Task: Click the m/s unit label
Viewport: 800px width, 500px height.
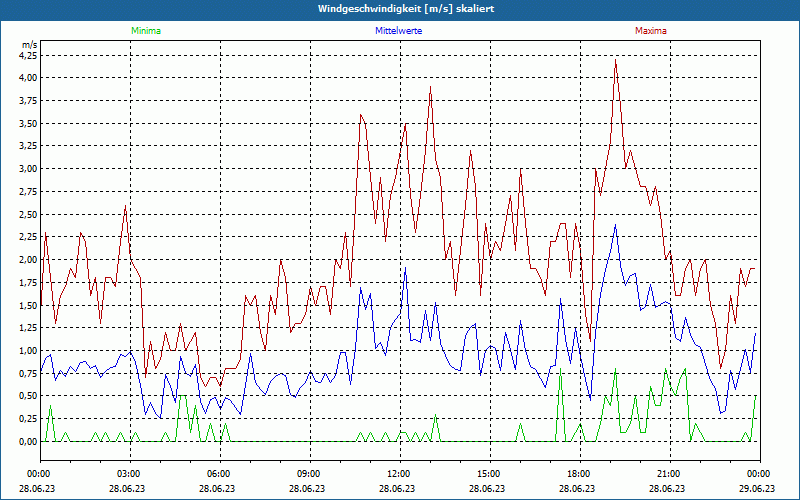Action: coord(30,45)
